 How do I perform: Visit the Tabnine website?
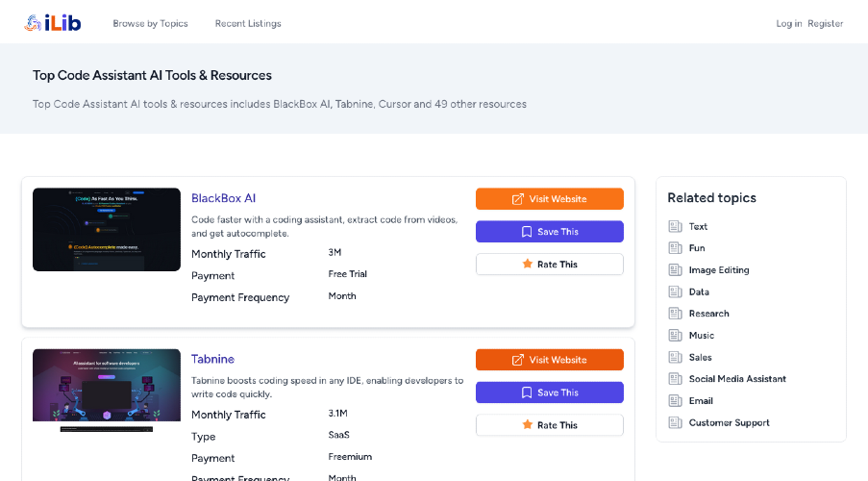point(549,360)
